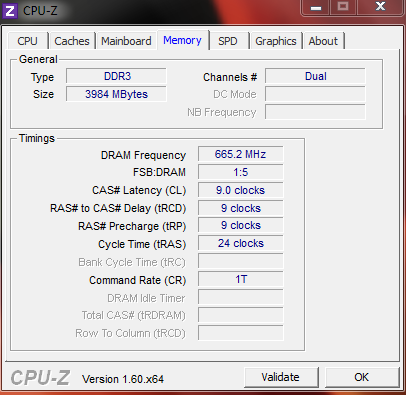Image resolution: width=406 pixels, height=395 pixels.
Task: Click the Size label in General
Action: coord(43,94)
